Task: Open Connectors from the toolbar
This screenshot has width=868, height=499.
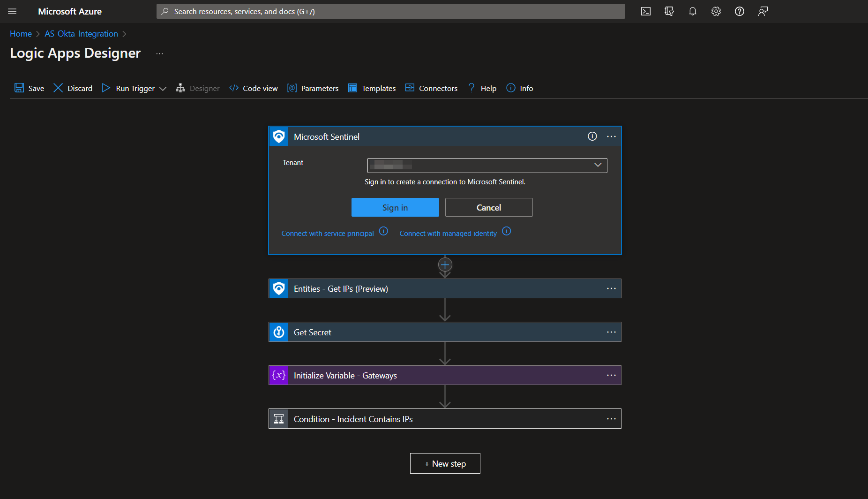Action: pyautogui.click(x=432, y=88)
